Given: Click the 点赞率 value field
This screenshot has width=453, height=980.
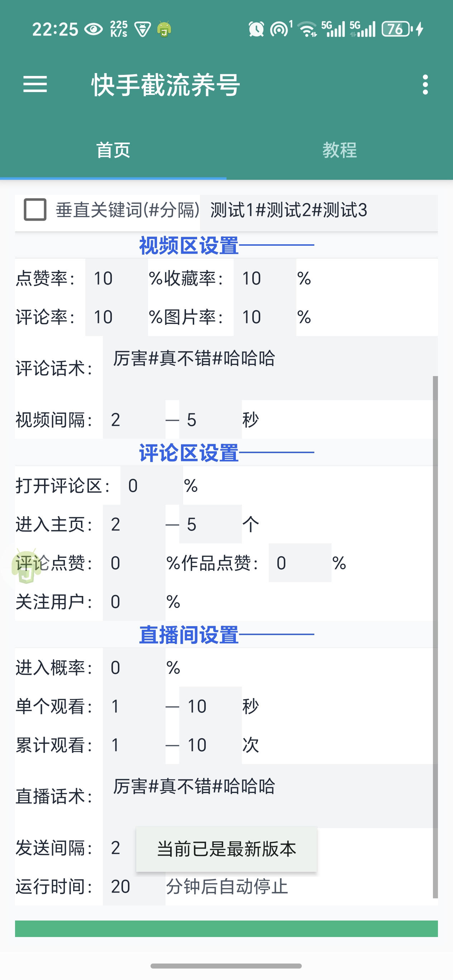Looking at the screenshot, I should point(114,279).
